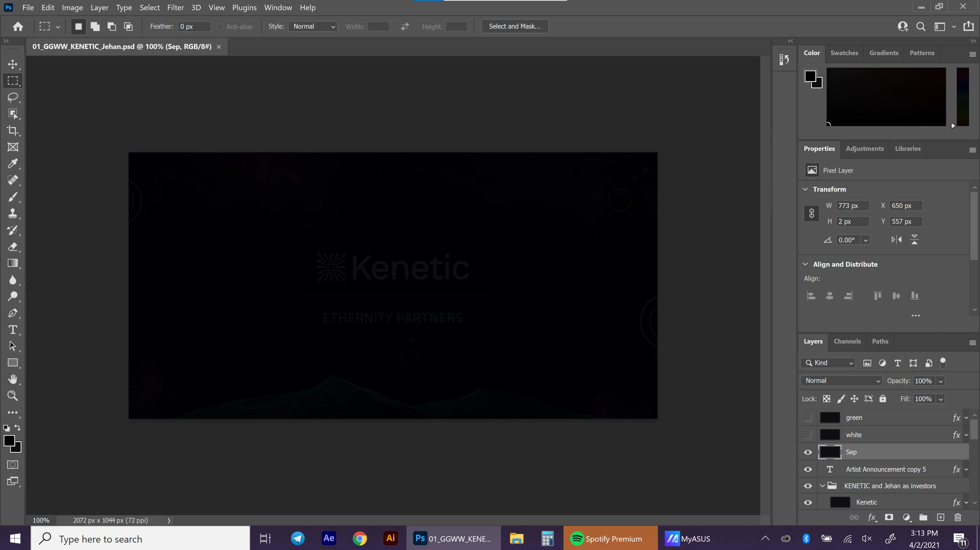The image size is (980, 550).
Task: Select the Hand tool
Action: point(13,379)
